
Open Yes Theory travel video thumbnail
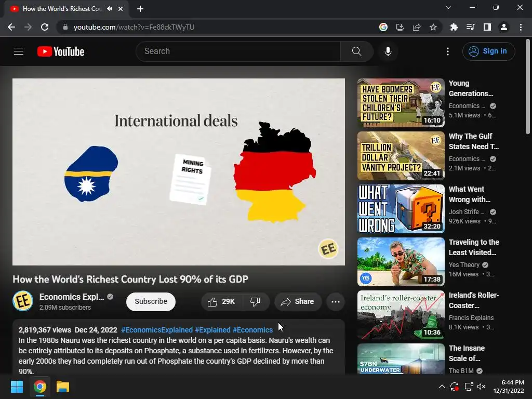[x=401, y=262]
